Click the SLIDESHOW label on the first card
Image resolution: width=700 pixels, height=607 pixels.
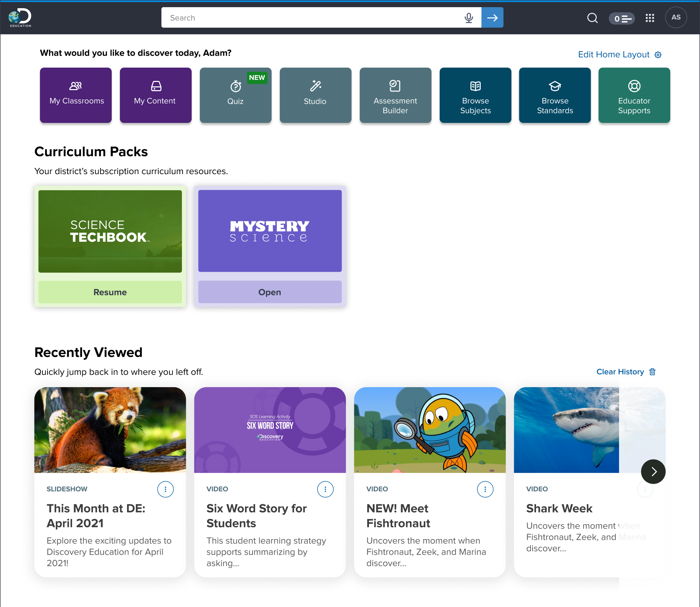click(x=67, y=489)
